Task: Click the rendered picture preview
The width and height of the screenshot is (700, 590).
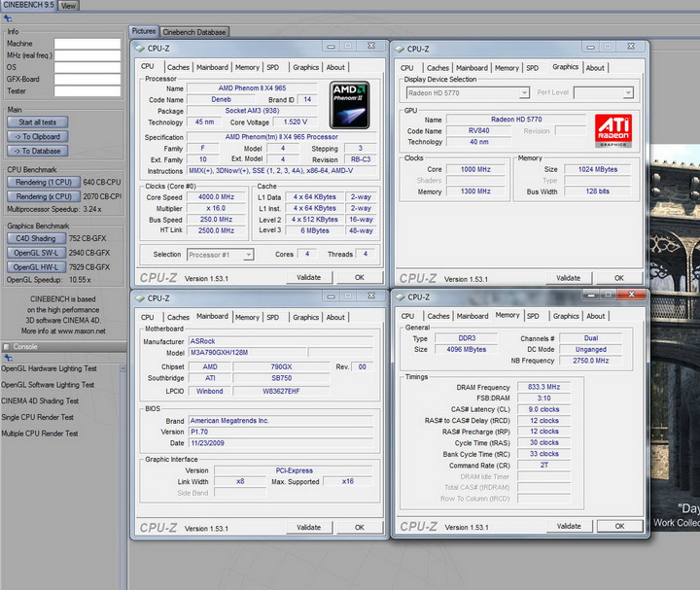Action: coord(675,337)
